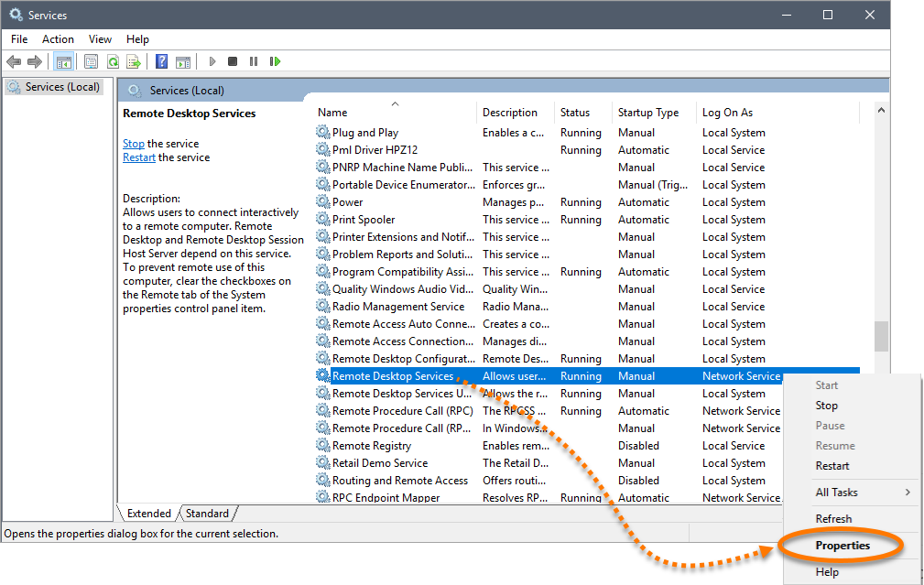Click the gear icon beside Remote Registry
This screenshot has width=924, height=585.
click(323, 445)
